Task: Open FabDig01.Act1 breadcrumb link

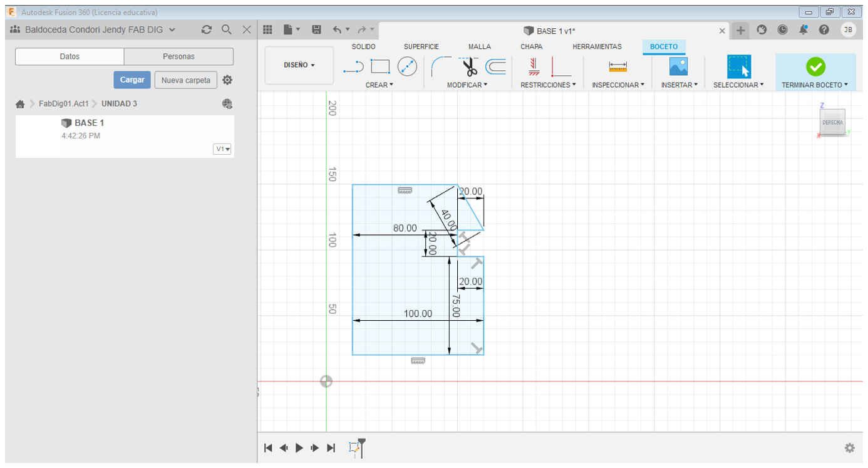Action: 64,104
